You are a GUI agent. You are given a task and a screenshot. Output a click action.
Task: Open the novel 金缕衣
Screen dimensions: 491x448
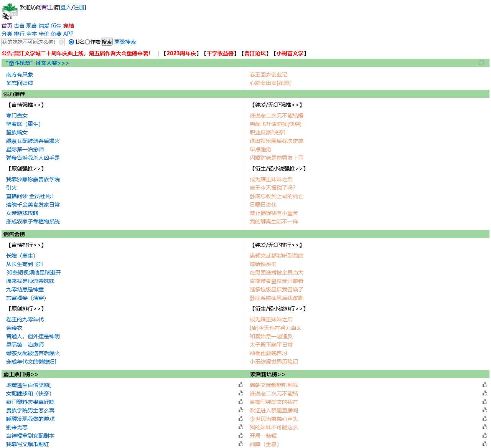click(x=14, y=328)
